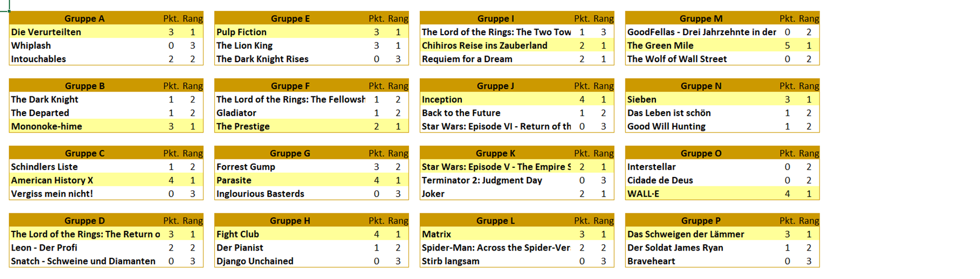Click the WALL·E cell in Gruppe O
This screenshot has height=279, width=980.
tap(701, 193)
